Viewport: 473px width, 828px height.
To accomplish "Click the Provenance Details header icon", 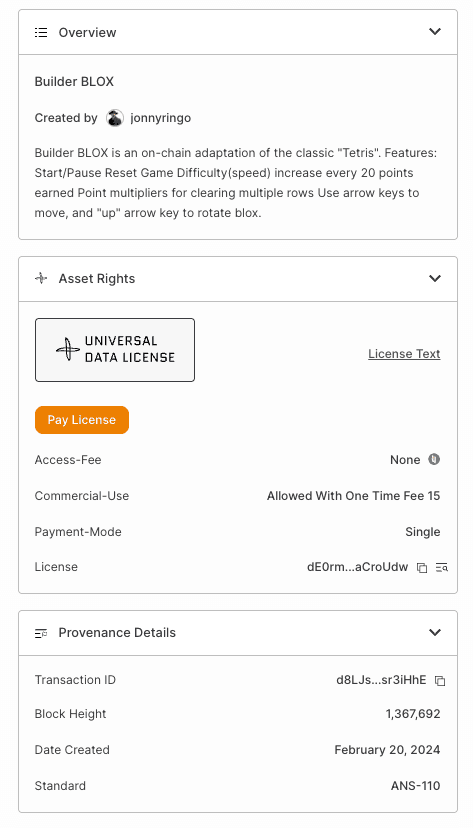I will point(41,633).
